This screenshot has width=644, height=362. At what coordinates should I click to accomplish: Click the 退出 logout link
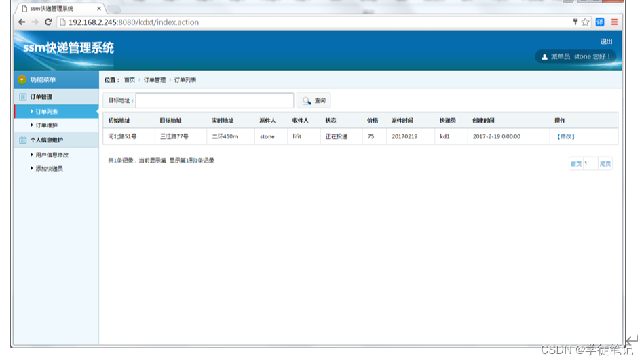[606, 41]
